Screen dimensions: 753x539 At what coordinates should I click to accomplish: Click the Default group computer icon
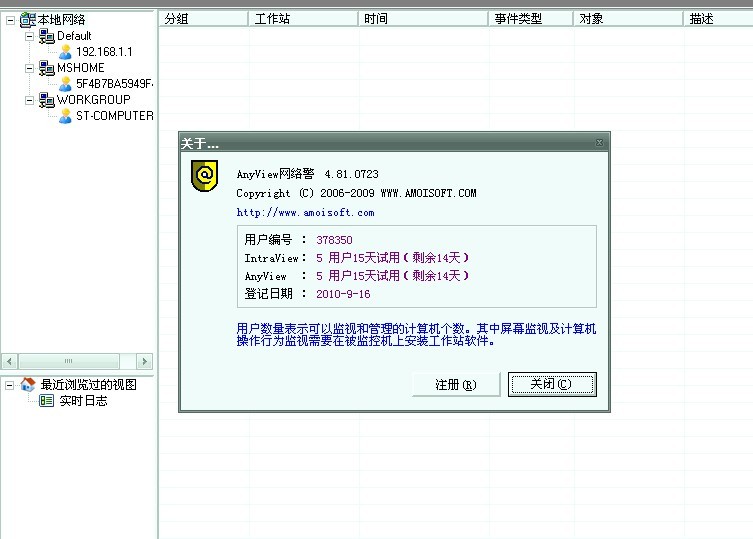click(47, 36)
